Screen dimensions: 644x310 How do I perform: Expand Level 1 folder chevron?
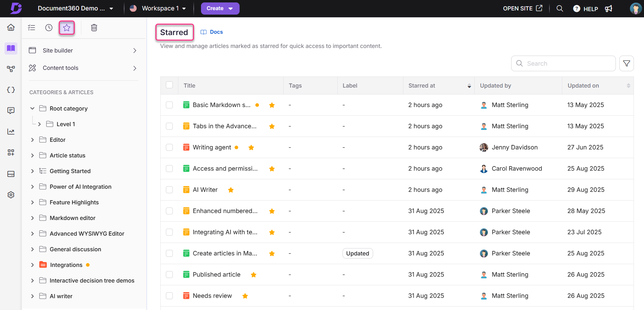[39, 124]
